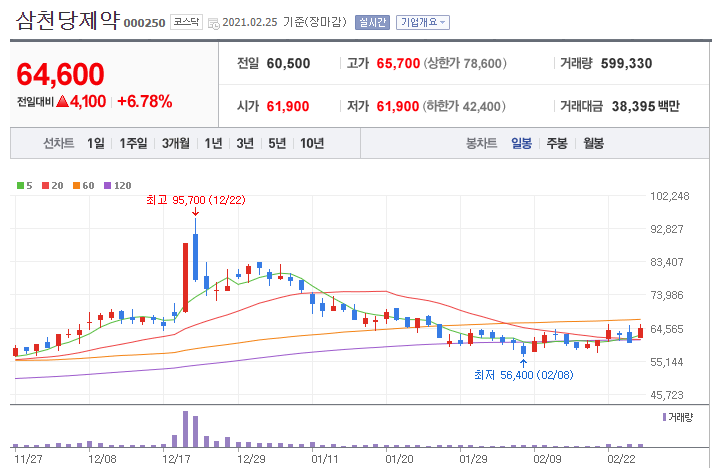Click the 코스닥 market badge
This screenshot has width=712, height=468.
[x=186, y=22]
